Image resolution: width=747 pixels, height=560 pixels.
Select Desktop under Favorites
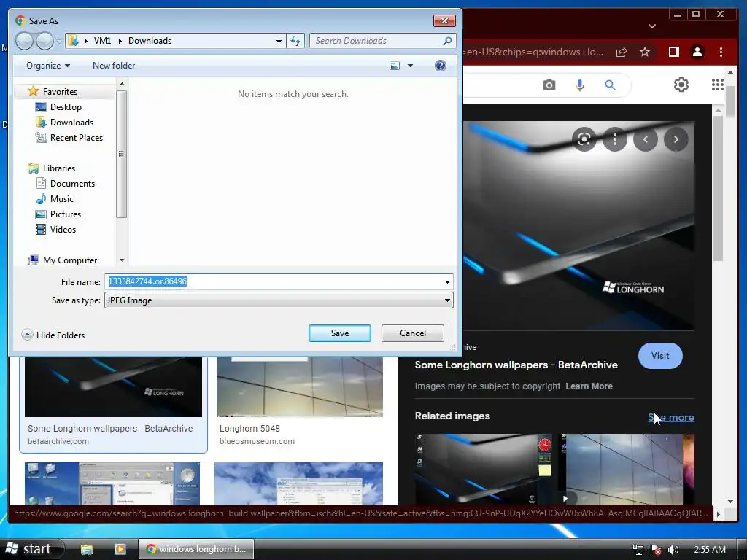(x=66, y=107)
